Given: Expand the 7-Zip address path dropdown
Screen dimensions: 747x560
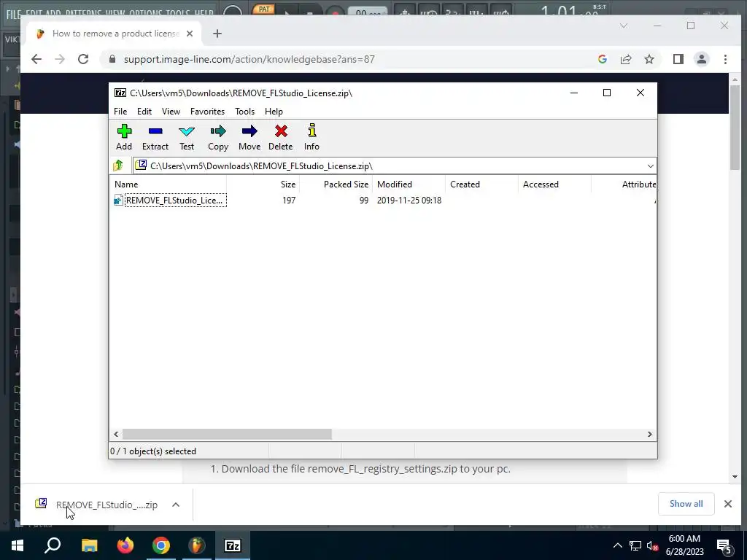Looking at the screenshot, I should 650,166.
